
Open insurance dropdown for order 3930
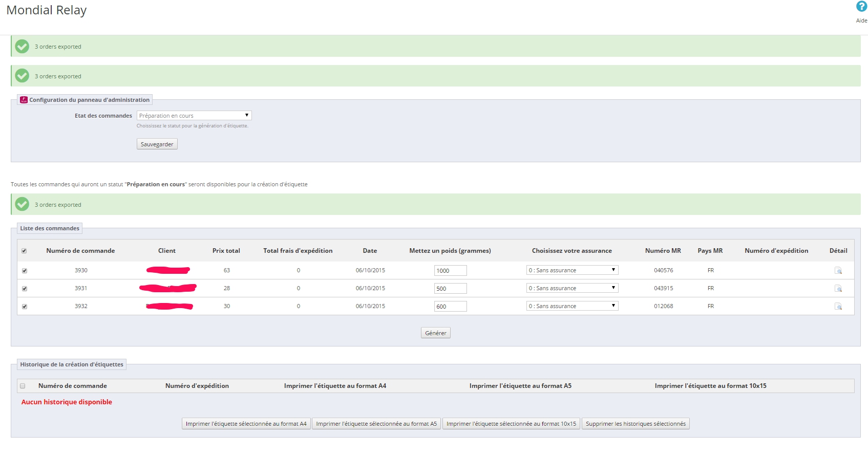pos(572,270)
